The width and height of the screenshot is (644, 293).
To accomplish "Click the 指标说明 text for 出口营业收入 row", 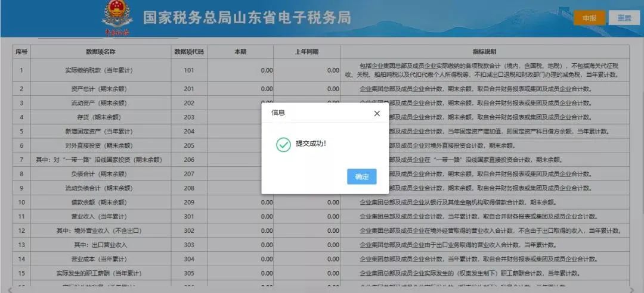I will (458, 245).
